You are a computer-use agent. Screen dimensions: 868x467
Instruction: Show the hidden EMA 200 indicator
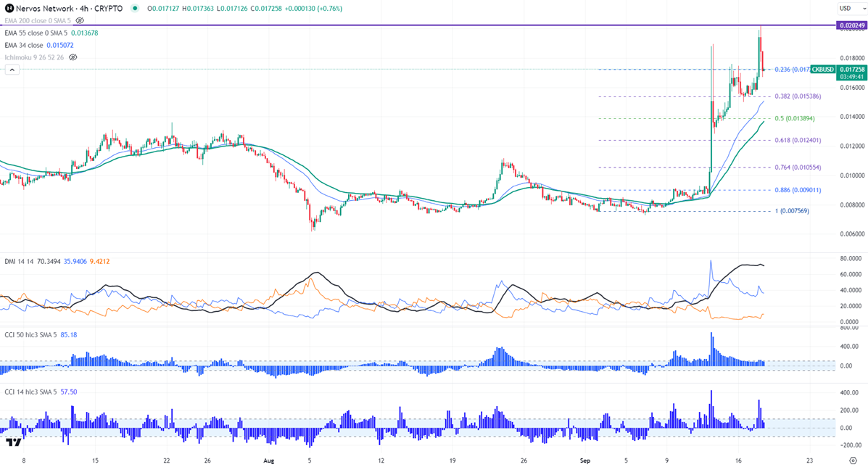(x=80, y=20)
